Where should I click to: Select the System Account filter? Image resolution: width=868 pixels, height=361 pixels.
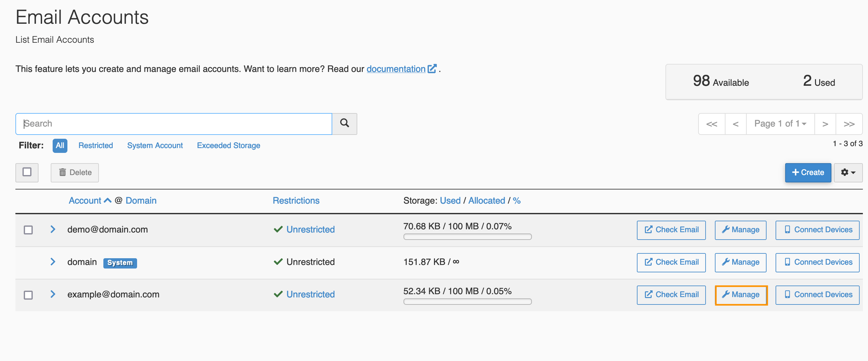click(155, 145)
